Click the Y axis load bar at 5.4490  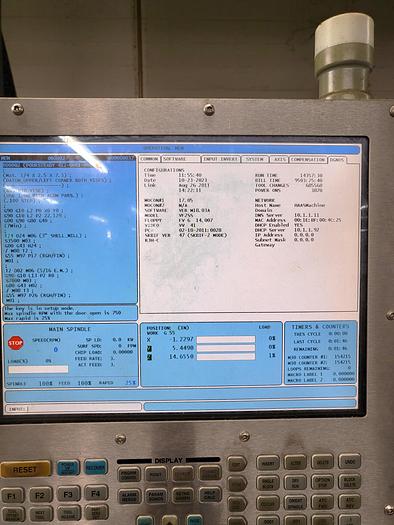click(226, 348)
